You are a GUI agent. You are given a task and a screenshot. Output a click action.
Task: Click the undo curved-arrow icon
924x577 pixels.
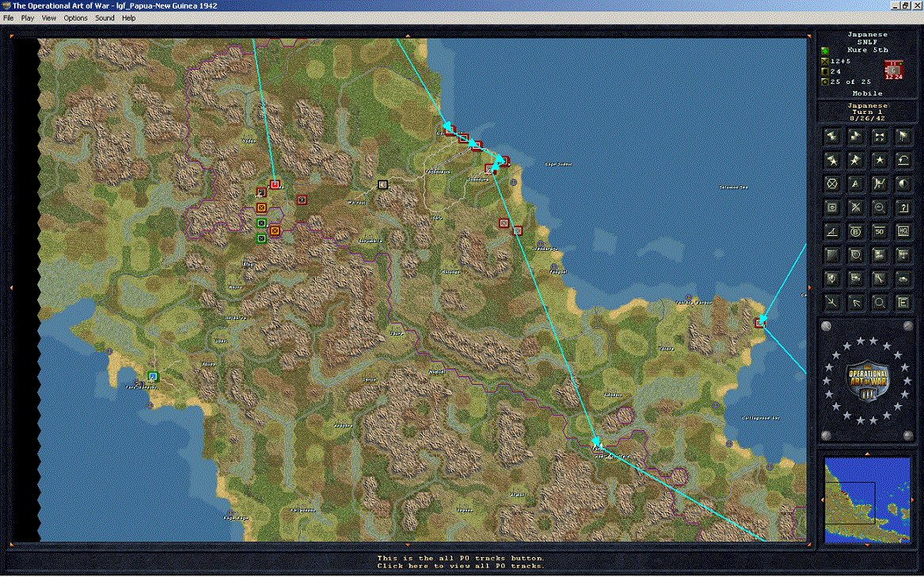(903, 160)
